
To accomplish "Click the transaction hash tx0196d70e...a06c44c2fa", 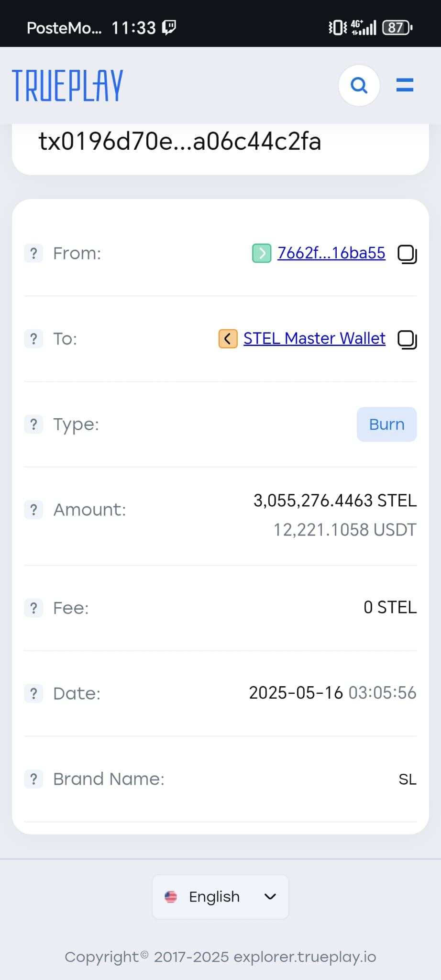I will tap(180, 142).
